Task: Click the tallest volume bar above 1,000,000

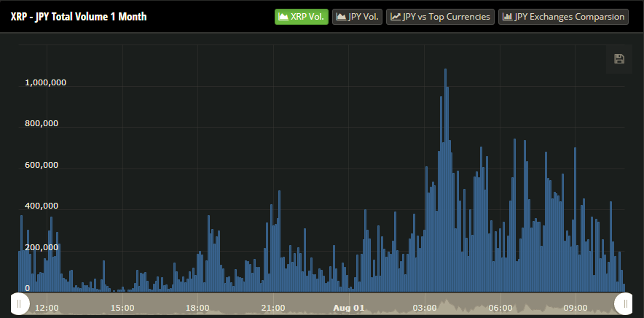Action: coord(446,180)
